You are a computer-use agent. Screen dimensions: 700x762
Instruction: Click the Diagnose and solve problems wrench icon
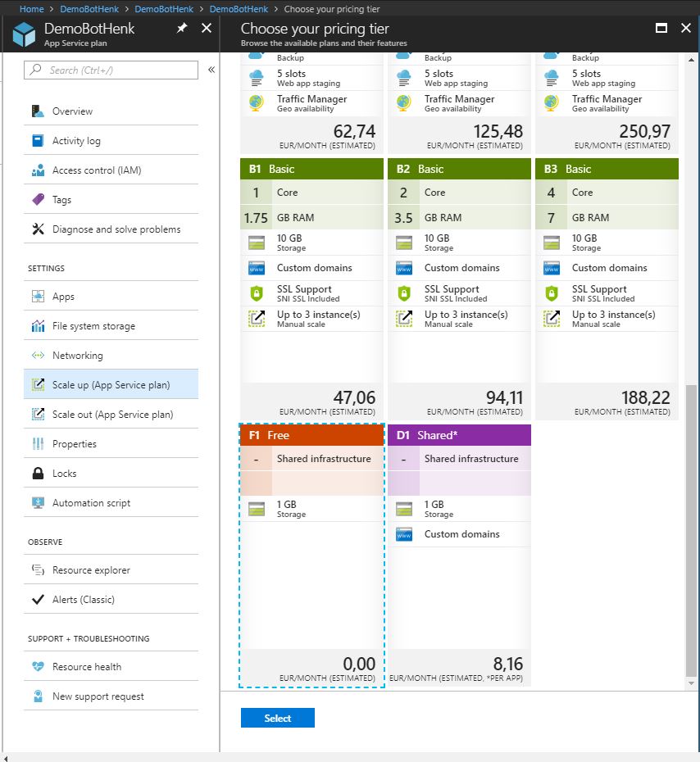[x=38, y=229]
